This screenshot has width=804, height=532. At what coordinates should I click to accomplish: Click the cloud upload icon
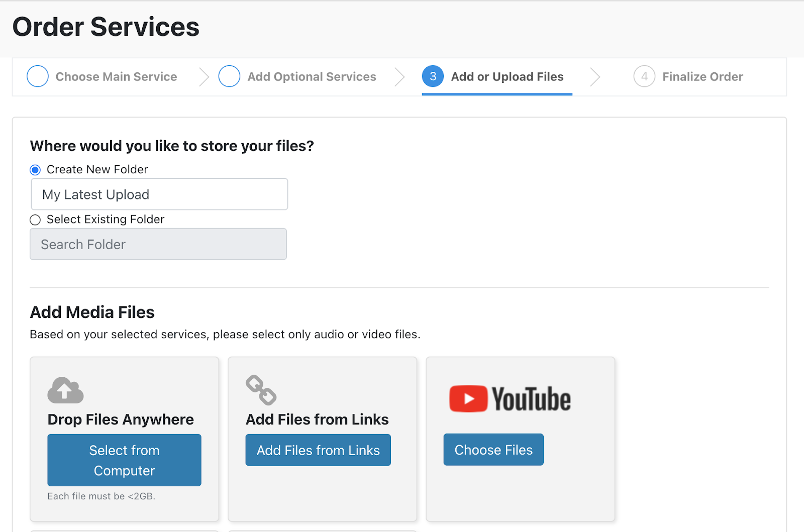point(65,390)
